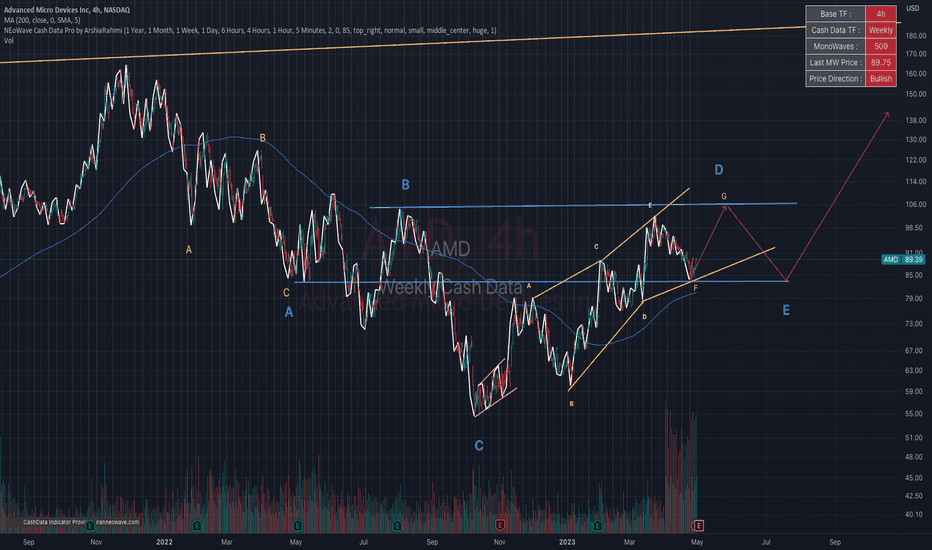Viewport: 932px width, 550px height.
Task: Select the large blue wave label C
Action: point(479,445)
